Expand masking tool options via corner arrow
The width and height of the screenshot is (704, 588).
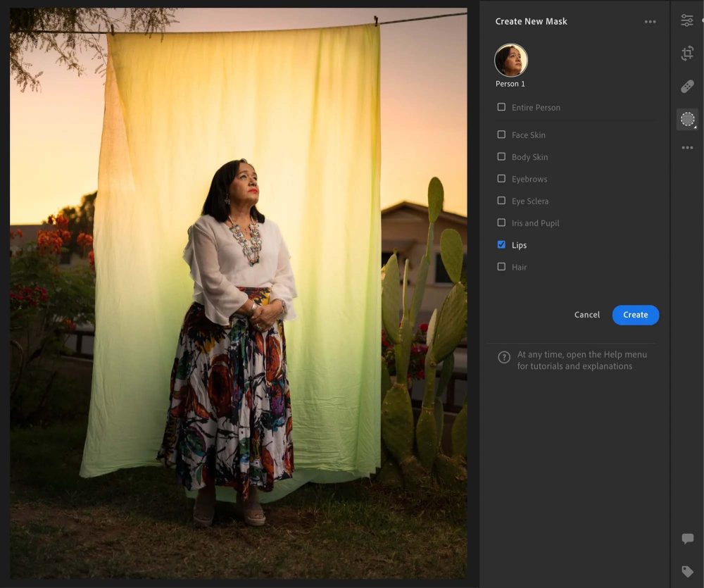click(x=696, y=127)
